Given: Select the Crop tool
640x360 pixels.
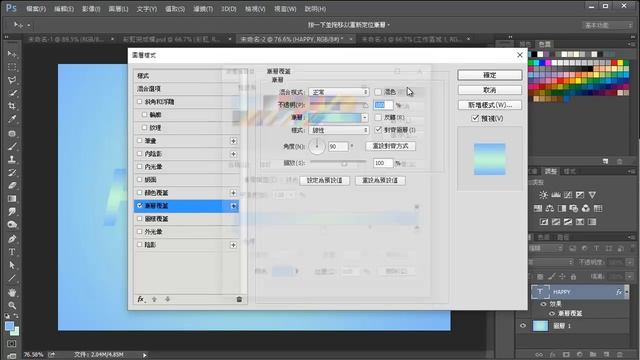Looking at the screenshot, I should coord(12,106).
